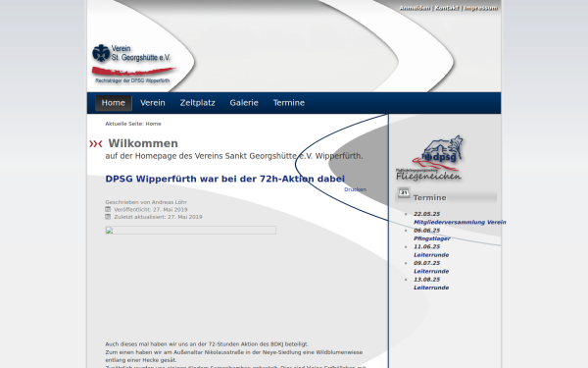The height and width of the screenshot is (368, 588).
Task: Click the calendar icon next to Veröffentlicht date
Action: point(108,209)
